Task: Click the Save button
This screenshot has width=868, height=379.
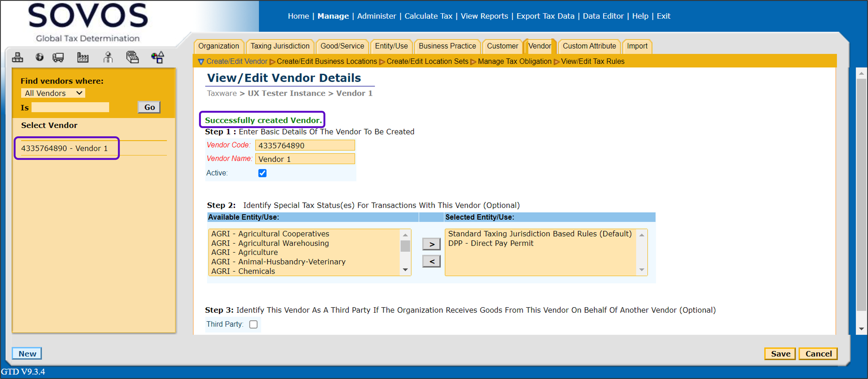Action: (x=780, y=354)
